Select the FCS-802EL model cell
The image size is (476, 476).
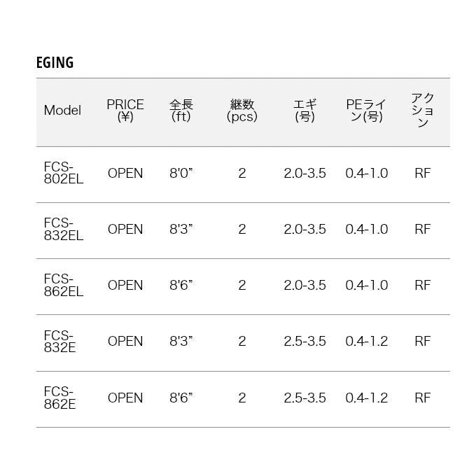pyautogui.click(x=64, y=173)
